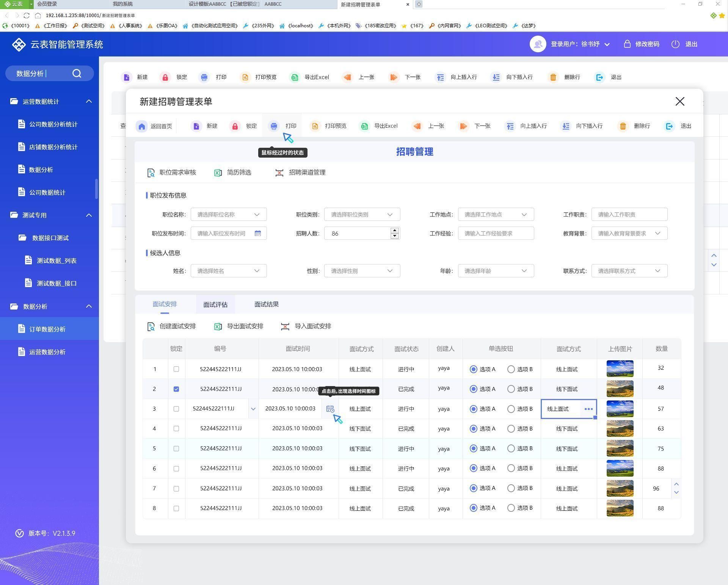Screen dimensions: 728x585
Task: Click the 修改密码 link in header
Action: click(647, 44)
